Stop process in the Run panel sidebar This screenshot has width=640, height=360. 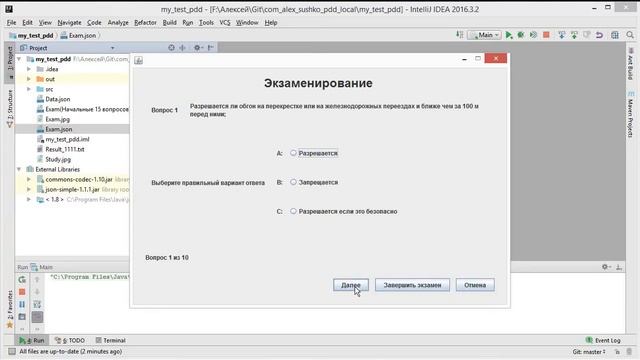[22, 292]
